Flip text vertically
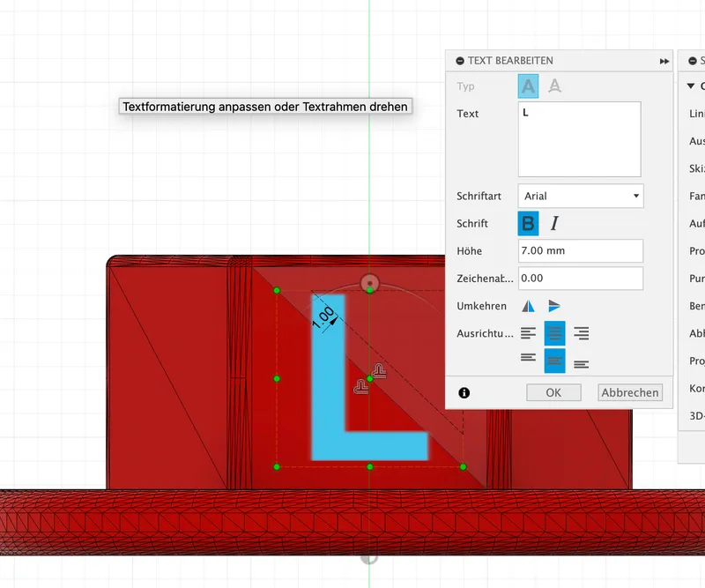 point(554,306)
